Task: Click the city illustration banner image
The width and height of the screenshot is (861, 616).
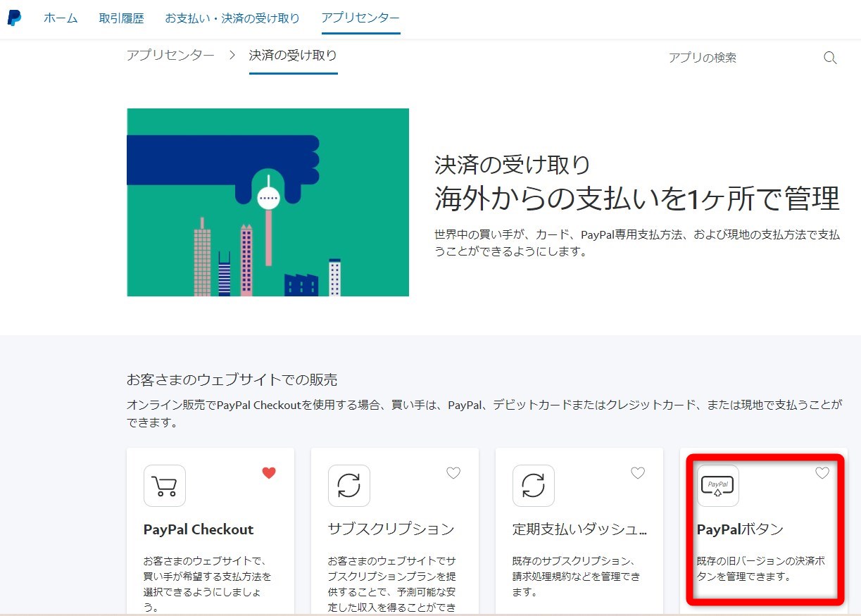Action: click(268, 202)
